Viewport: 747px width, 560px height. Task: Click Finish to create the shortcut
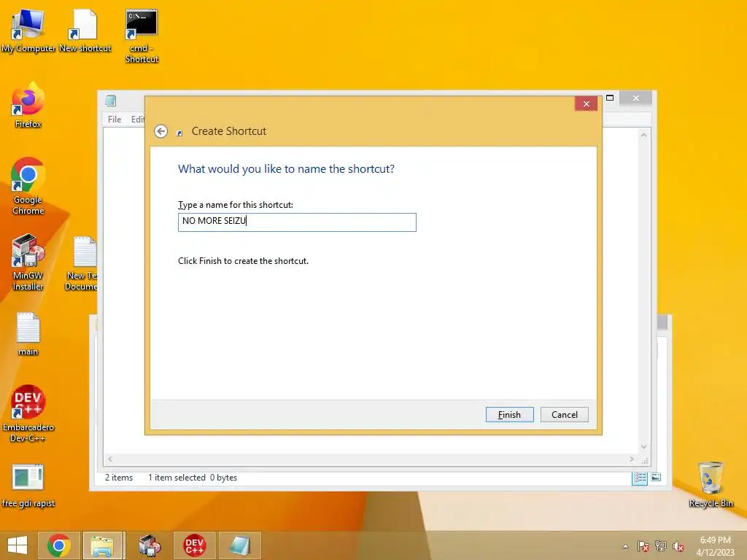(x=509, y=415)
